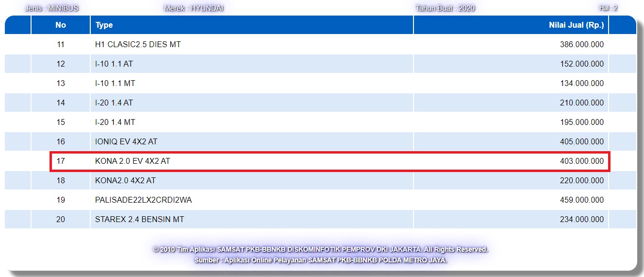644x277 pixels.
Task: Click value 220.000.000
Action: pos(582,180)
